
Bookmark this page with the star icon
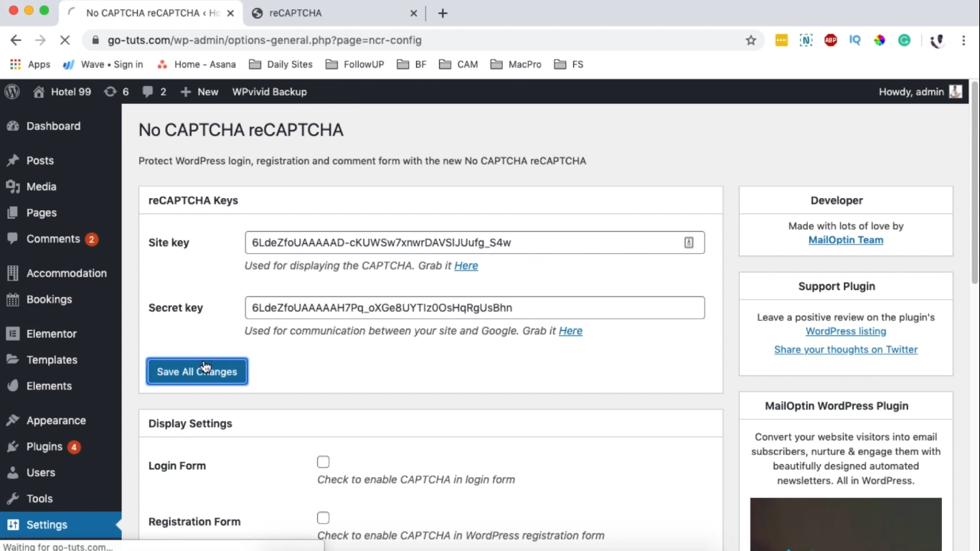(x=751, y=40)
